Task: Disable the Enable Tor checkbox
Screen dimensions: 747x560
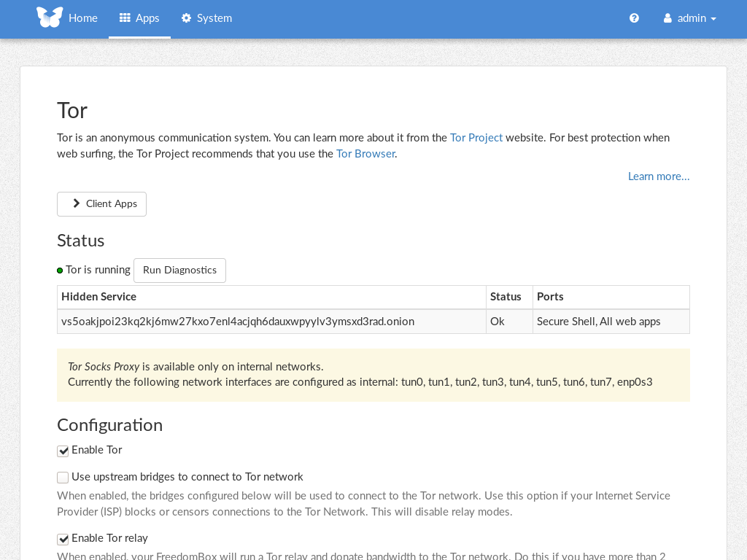Action: (x=63, y=451)
